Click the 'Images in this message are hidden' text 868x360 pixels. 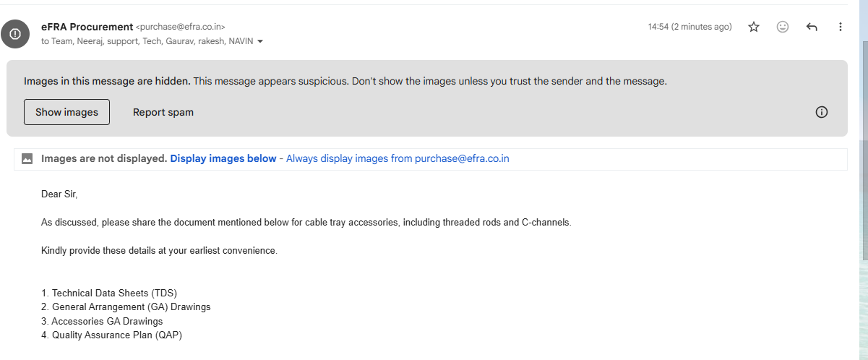click(107, 81)
